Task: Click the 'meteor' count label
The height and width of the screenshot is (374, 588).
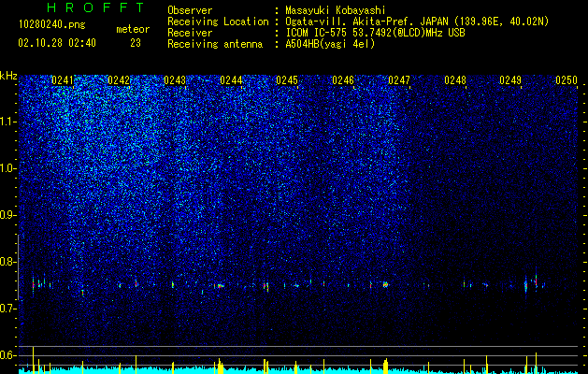Action: pyautogui.click(x=133, y=29)
